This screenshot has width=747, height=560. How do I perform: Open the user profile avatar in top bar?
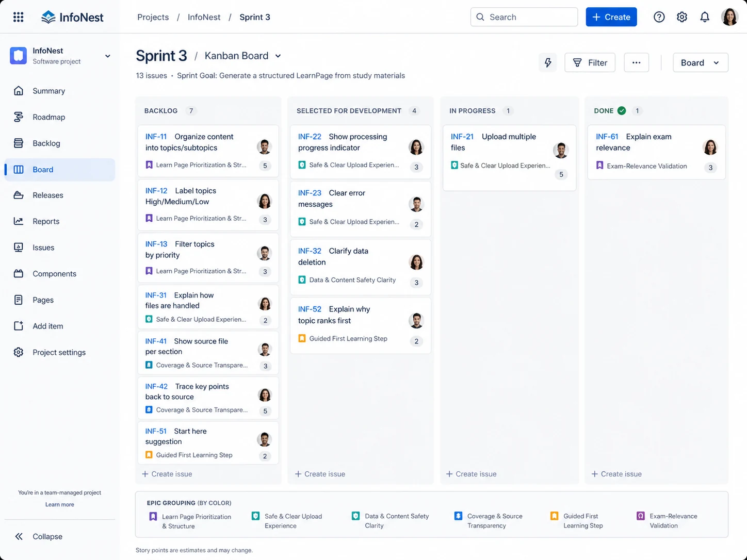pos(729,17)
